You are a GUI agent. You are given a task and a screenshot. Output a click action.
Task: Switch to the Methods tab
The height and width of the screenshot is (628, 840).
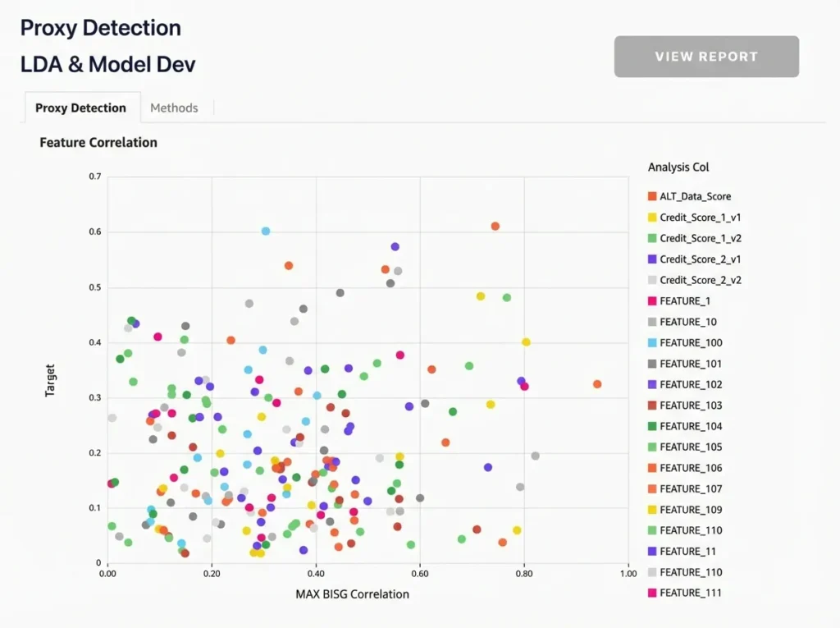point(174,108)
